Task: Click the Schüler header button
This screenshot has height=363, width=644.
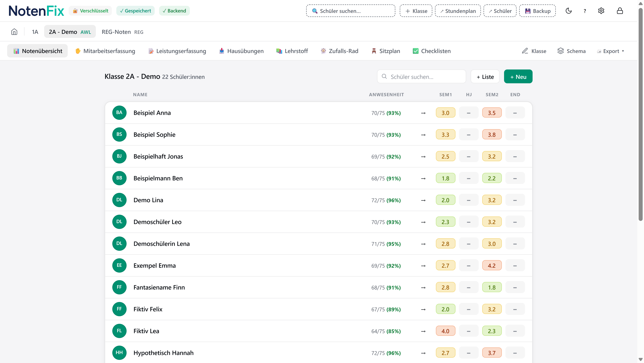Action: (500, 11)
